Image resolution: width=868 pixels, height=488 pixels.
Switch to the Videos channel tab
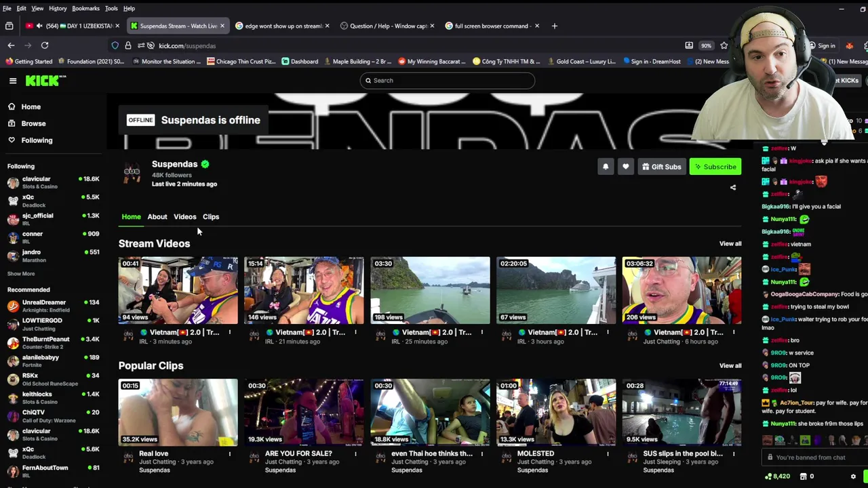(x=184, y=217)
